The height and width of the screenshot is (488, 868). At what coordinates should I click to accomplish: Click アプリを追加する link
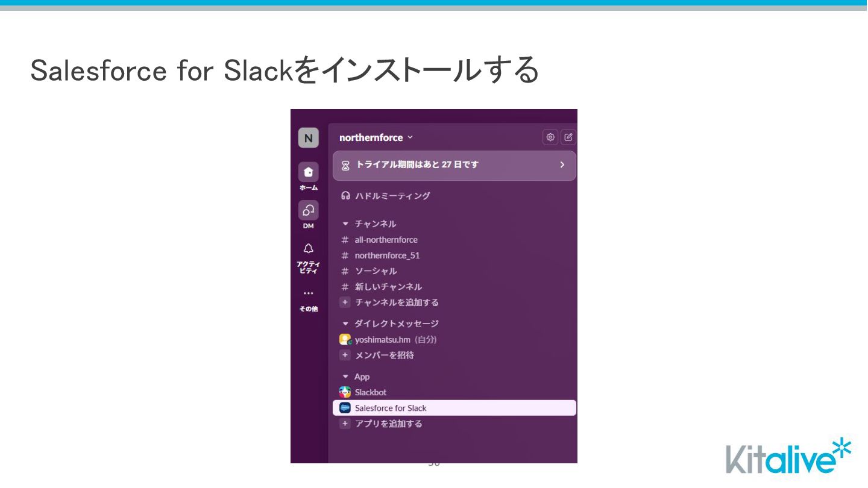(389, 424)
